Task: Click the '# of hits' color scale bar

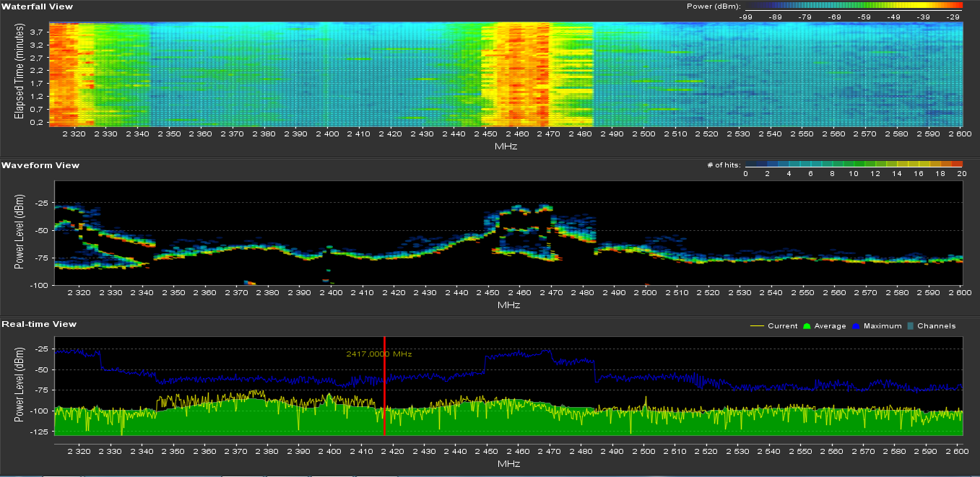Action: pos(853,165)
